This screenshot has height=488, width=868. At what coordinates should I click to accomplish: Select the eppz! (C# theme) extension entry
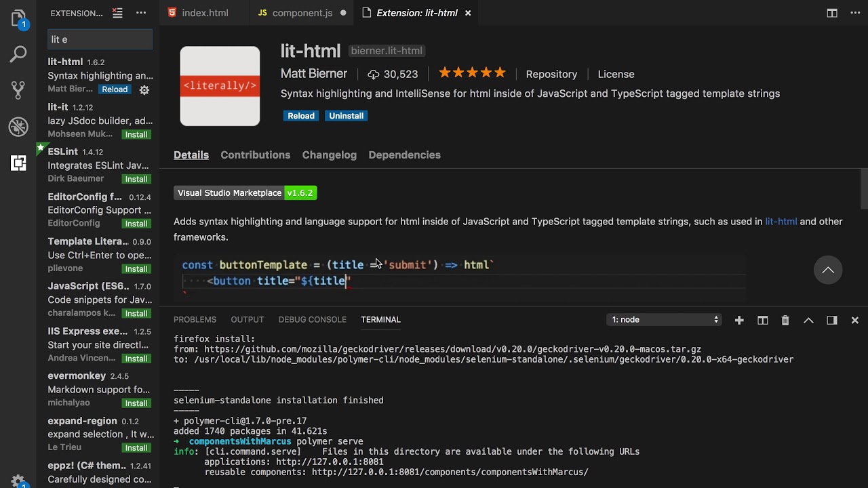(x=98, y=472)
